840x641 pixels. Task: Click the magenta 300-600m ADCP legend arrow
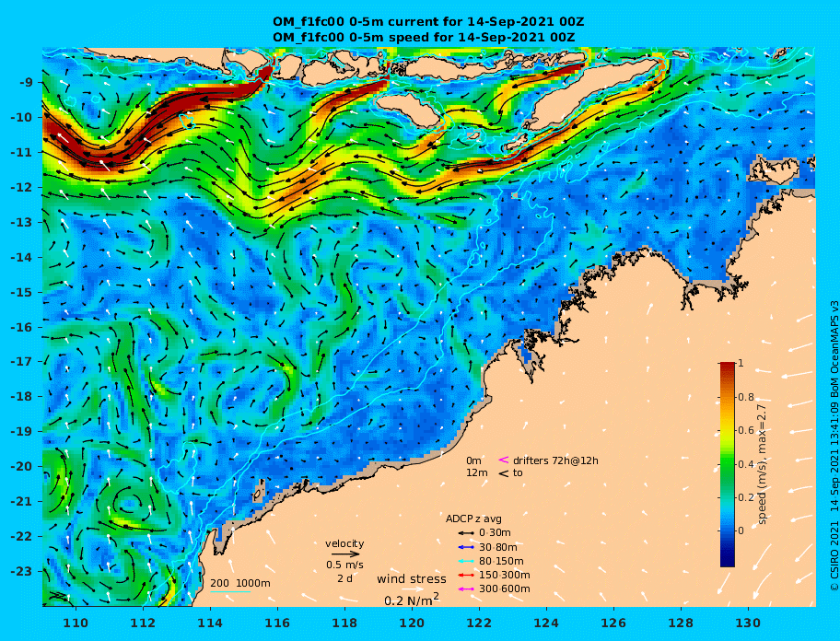pyautogui.click(x=466, y=589)
